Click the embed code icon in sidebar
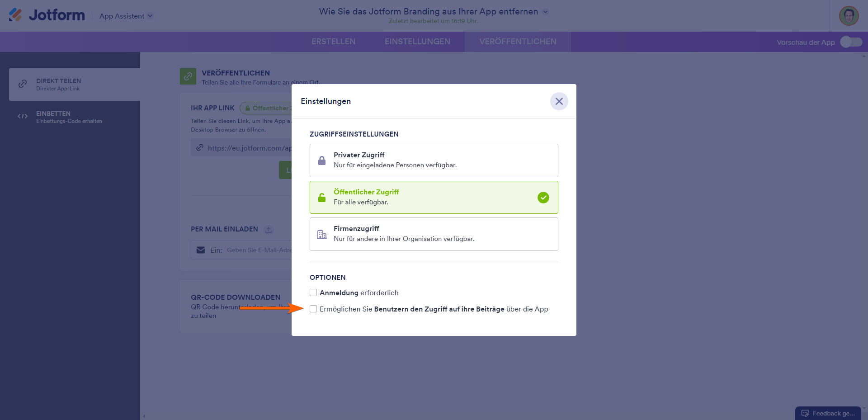The width and height of the screenshot is (868, 420). (23, 116)
